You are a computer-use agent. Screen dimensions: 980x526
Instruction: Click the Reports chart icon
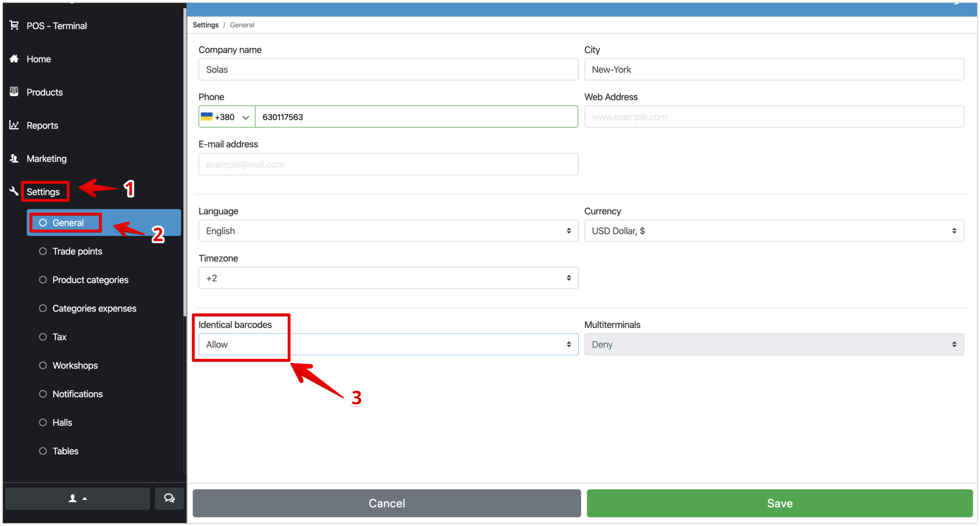[14, 125]
